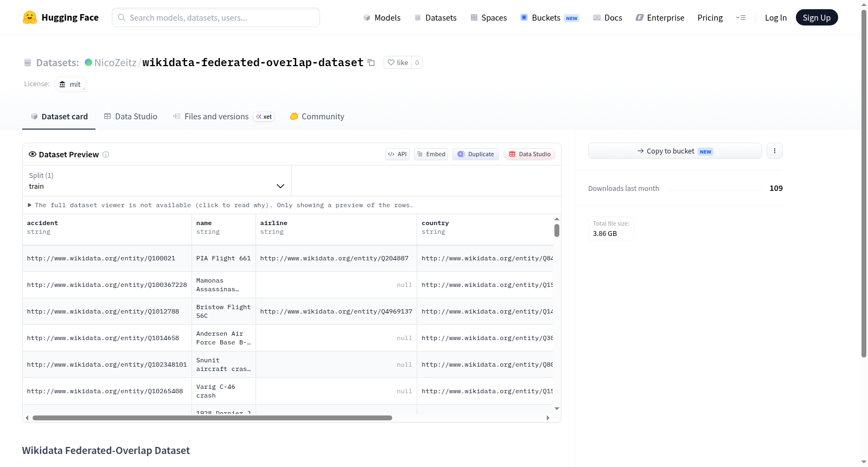The image size is (868, 467).
Task: Click the Embed button
Action: point(431,154)
